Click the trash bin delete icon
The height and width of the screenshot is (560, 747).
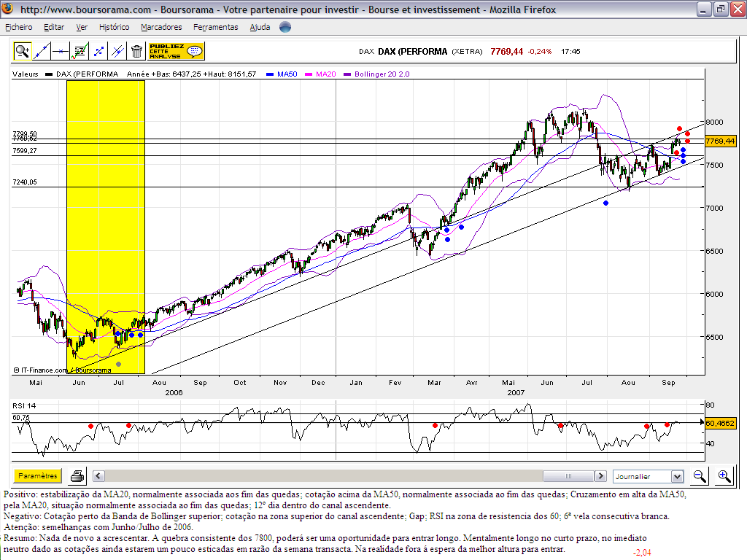coord(136,51)
